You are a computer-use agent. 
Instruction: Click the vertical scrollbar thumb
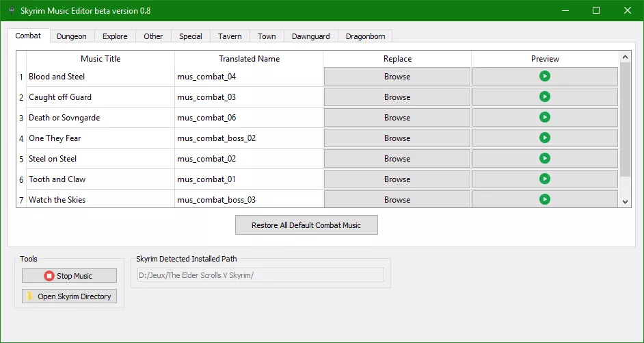tap(625, 119)
